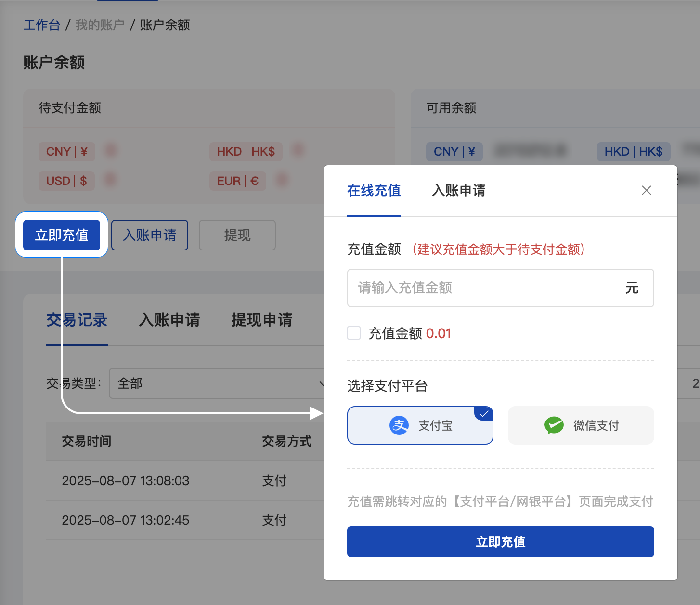This screenshot has width=700, height=605.
Task: Click the CNY | ¥ badge under 可用余额
Action: 454,151
